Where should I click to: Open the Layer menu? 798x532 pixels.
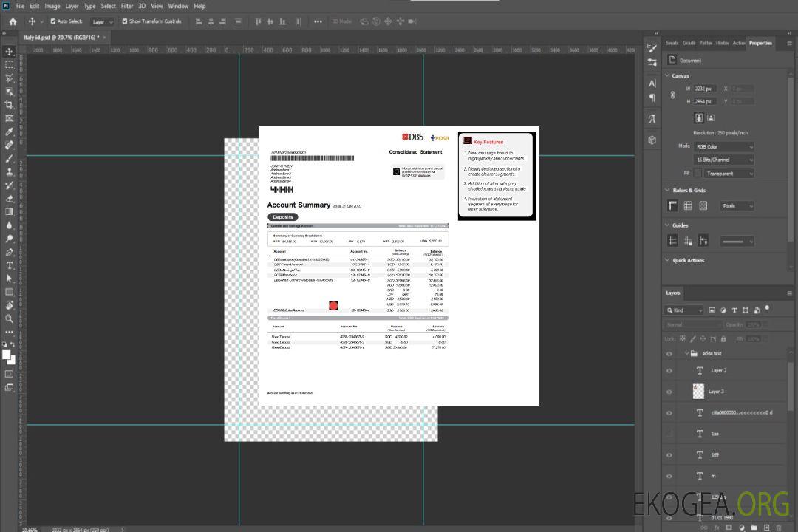click(72, 6)
